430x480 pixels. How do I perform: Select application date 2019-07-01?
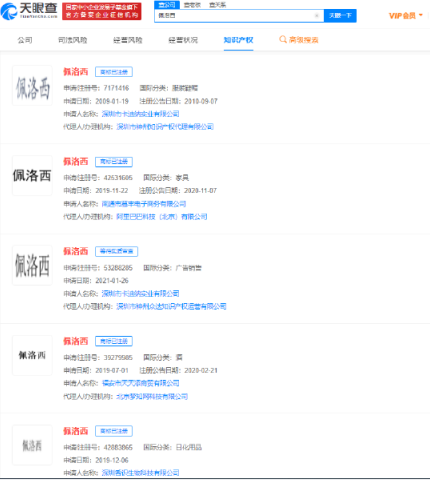[112, 370]
